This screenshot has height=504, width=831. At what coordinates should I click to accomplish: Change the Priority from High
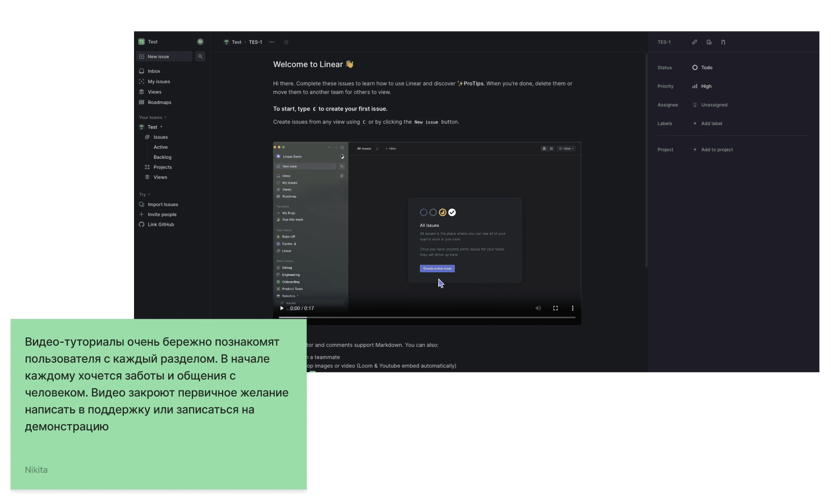click(x=702, y=86)
